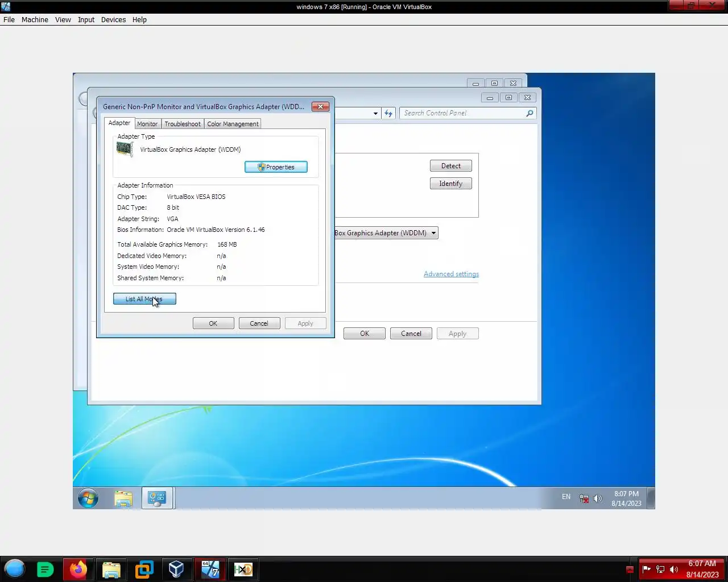The height and width of the screenshot is (582, 728).
Task: Open the Color Management tab
Action: coord(233,124)
